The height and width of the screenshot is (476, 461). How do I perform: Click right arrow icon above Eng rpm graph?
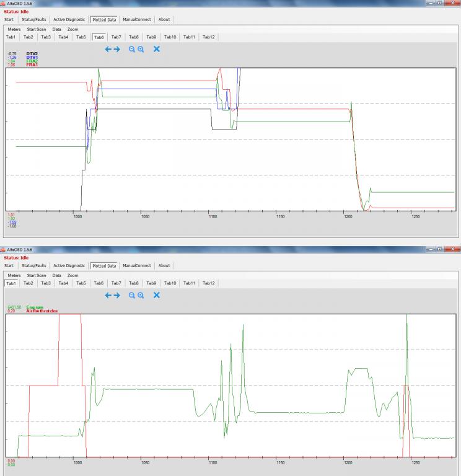116,295
